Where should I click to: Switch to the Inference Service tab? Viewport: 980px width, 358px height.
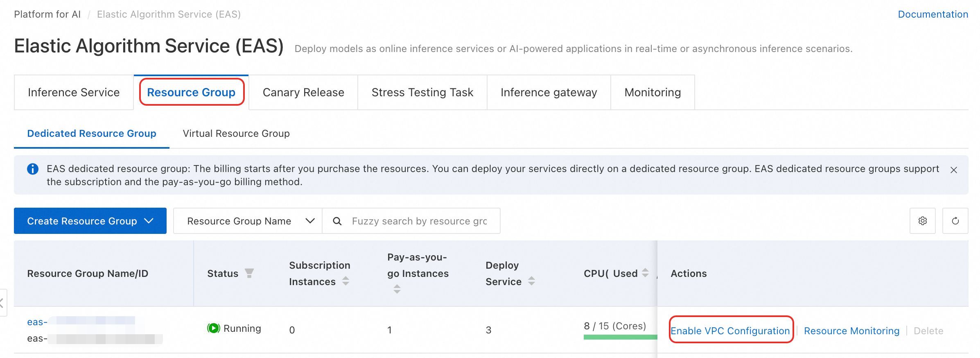74,93
